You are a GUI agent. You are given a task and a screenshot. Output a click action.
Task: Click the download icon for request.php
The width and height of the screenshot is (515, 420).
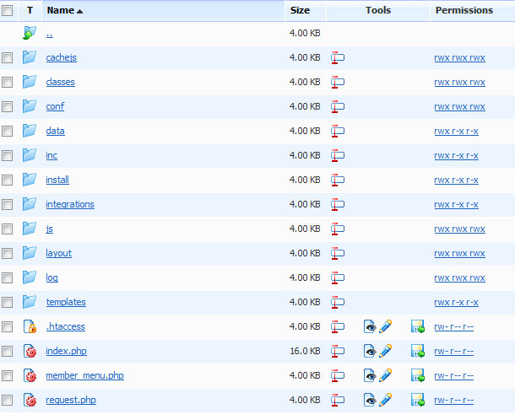[417, 400]
